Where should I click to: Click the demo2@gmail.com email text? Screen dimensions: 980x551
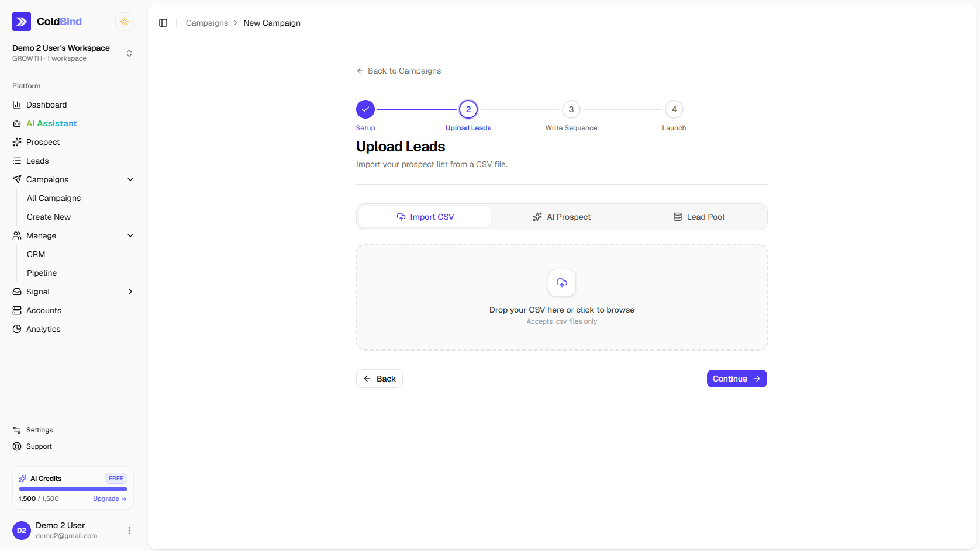pyautogui.click(x=66, y=536)
